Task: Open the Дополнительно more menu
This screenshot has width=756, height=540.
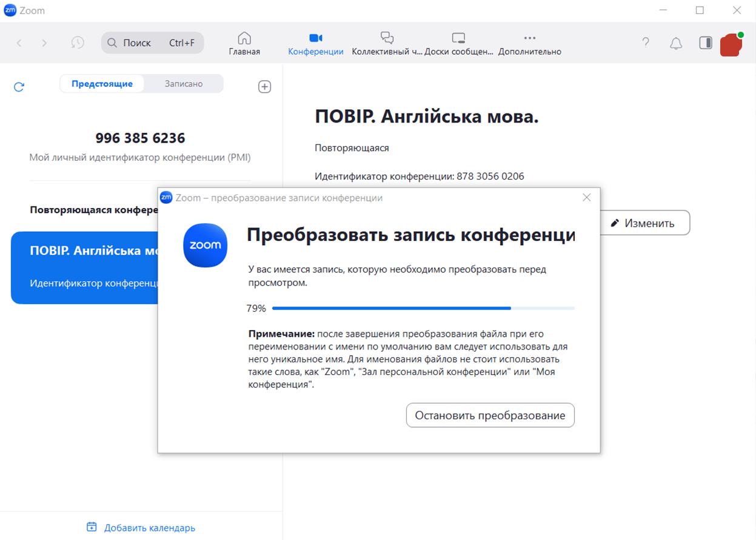Action: 530,44
